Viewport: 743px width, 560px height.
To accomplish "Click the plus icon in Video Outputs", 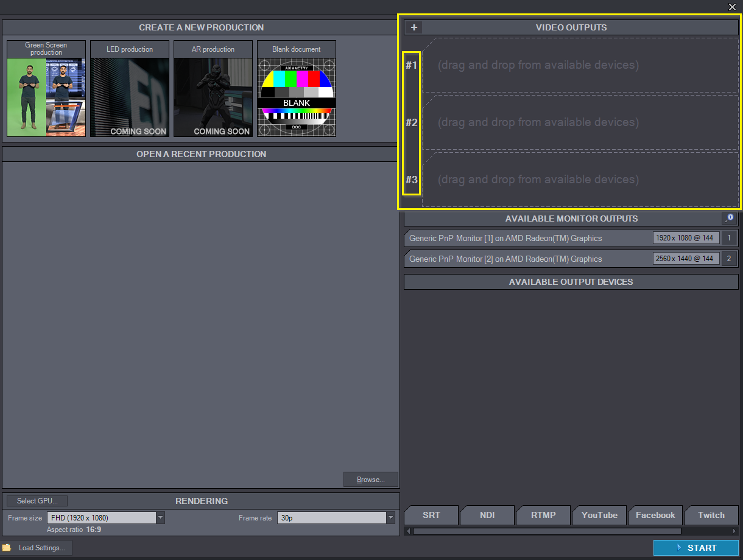I will pos(414,27).
